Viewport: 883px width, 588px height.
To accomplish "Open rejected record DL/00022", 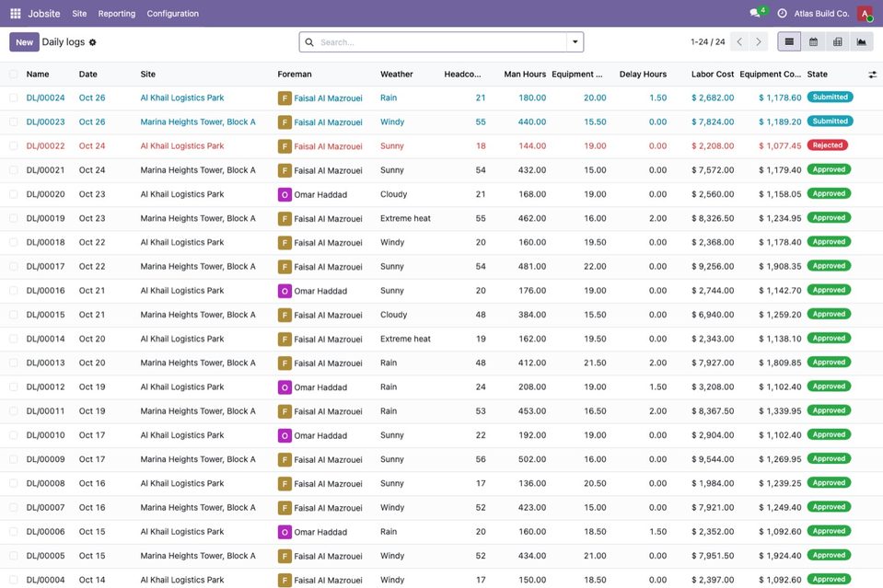I will (46, 146).
